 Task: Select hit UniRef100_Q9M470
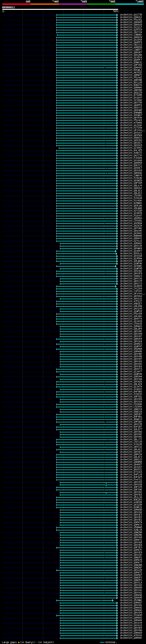point(131,550)
